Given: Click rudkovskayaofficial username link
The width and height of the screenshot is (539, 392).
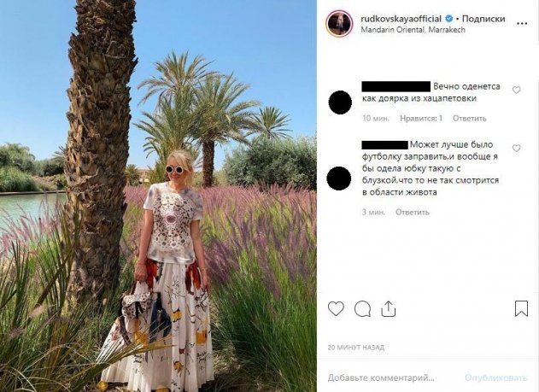Looking at the screenshot, I should pos(401,19).
